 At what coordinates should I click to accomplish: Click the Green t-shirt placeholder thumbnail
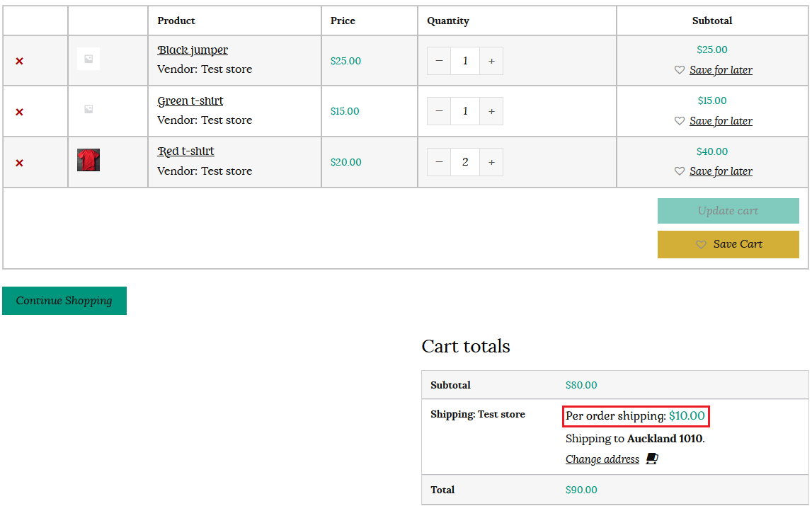tap(88, 109)
